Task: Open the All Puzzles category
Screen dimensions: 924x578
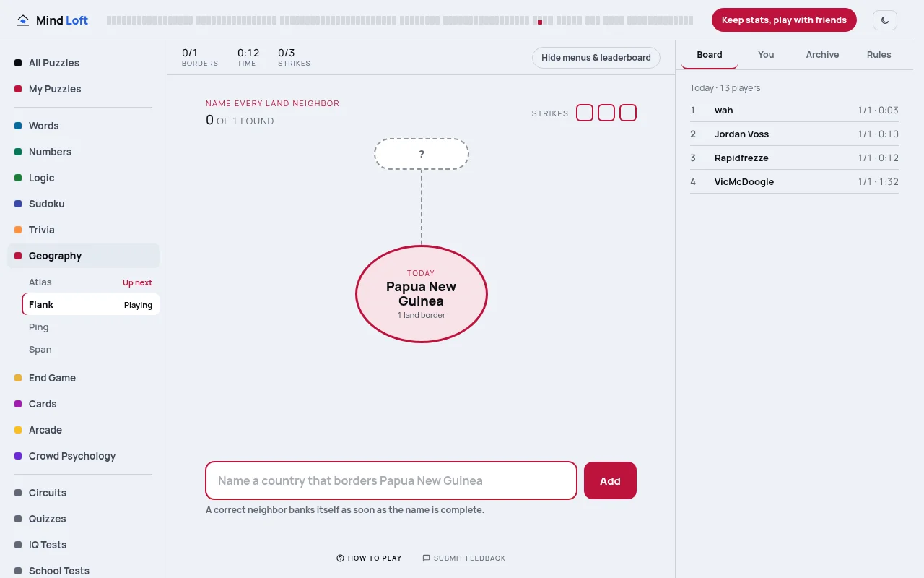Action: 83,63
